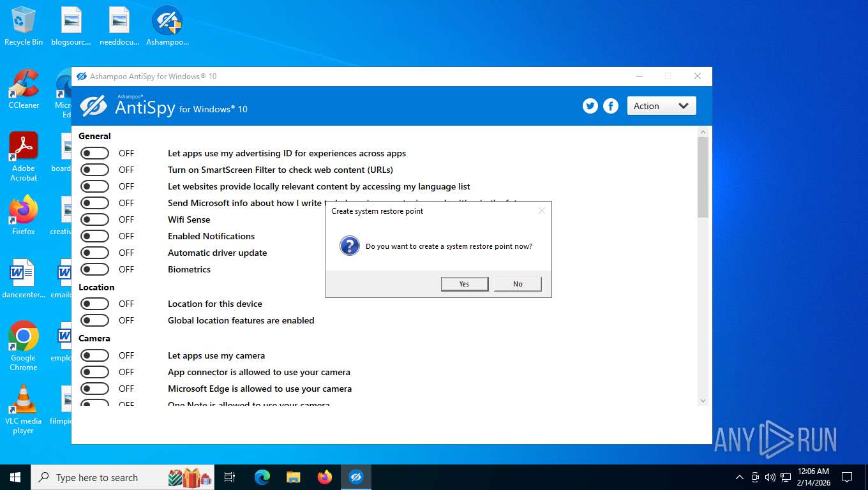Open volume control in system tray
The height and width of the screenshot is (490, 868).
click(x=770, y=477)
